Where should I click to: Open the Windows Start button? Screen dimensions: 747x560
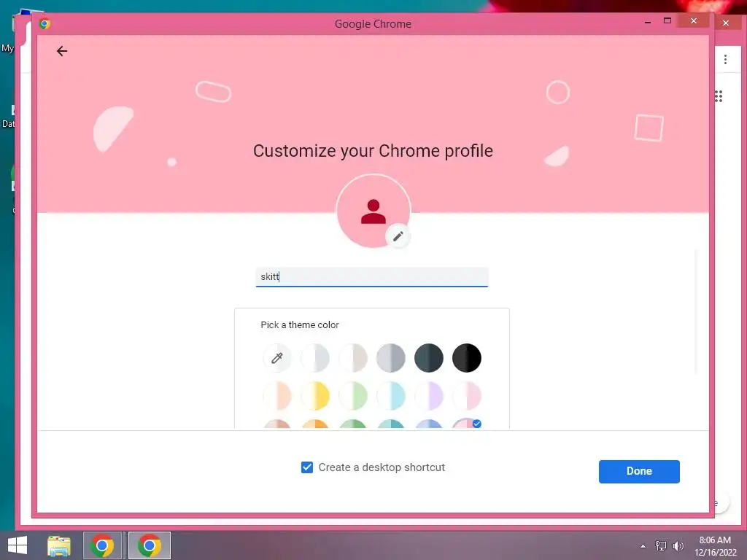tap(18, 545)
